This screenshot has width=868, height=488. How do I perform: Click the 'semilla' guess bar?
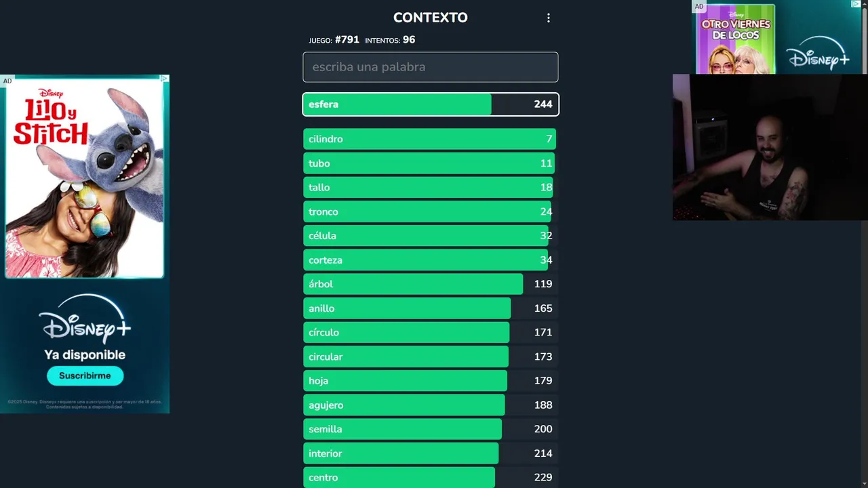[x=431, y=429]
